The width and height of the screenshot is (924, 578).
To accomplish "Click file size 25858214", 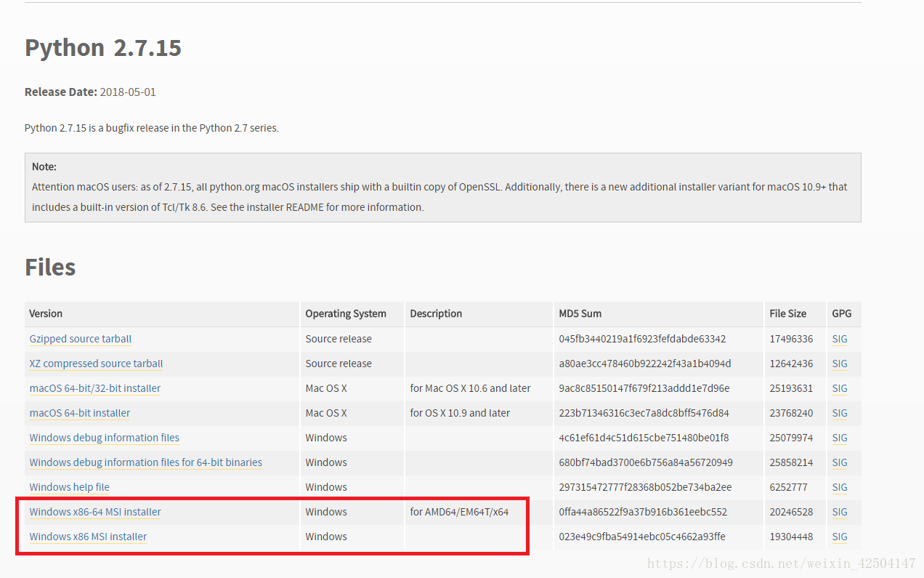I will point(791,462).
